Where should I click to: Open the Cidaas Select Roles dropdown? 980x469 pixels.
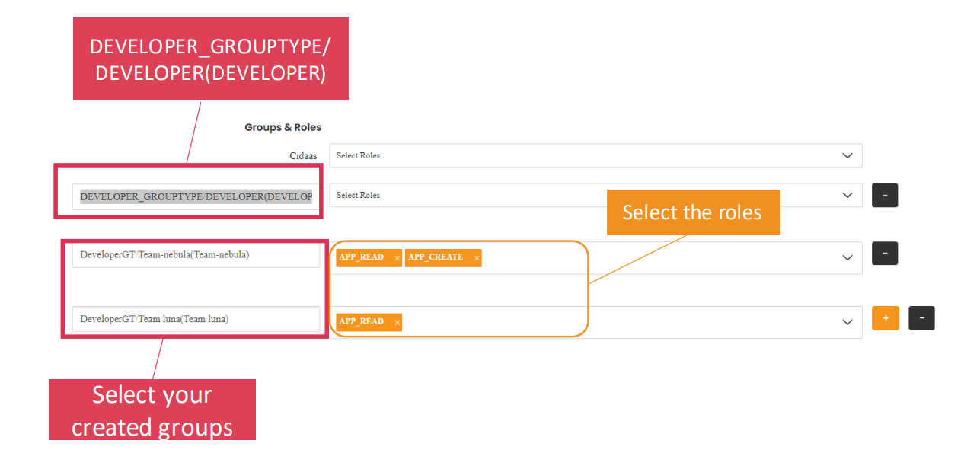tap(847, 155)
